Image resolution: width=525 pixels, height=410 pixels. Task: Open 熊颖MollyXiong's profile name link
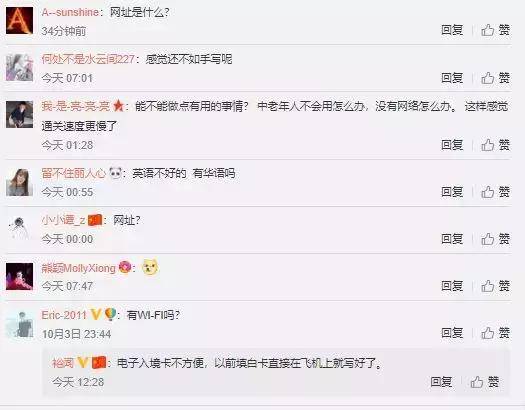tap(78, 268)
